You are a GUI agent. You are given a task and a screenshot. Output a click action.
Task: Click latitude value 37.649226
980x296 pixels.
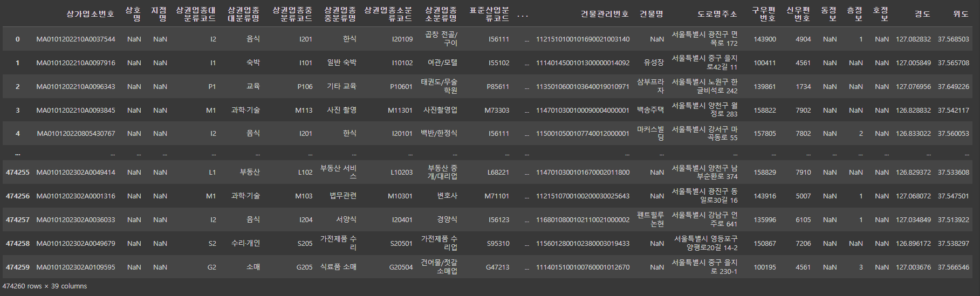click(x=953, y=87)
